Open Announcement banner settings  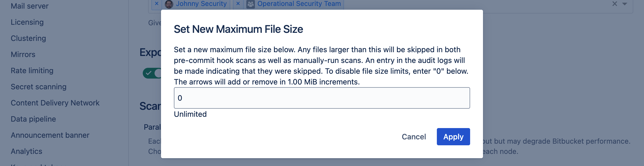click(50, 135)
